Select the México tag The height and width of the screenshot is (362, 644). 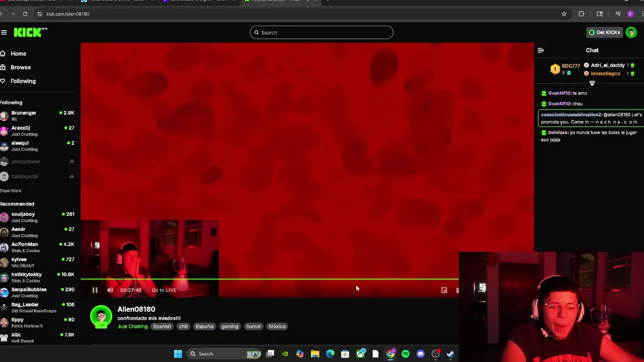click(277, 326)
